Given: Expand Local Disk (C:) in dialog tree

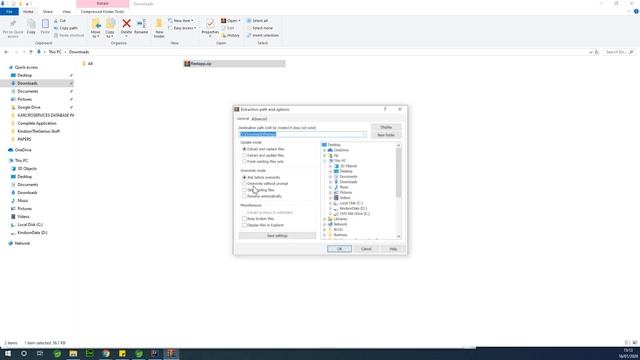Looking at the screenshot, I should [x=331, y=203].
